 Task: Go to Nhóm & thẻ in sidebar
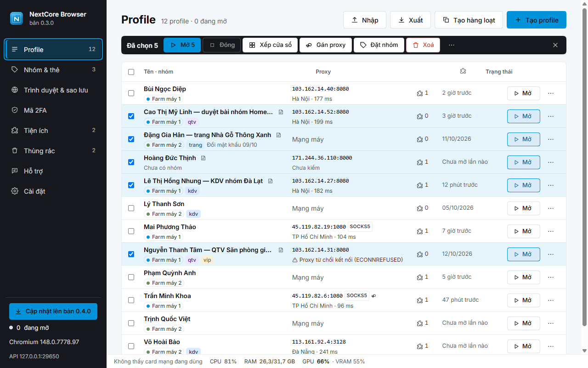click(x=53, y=70)
